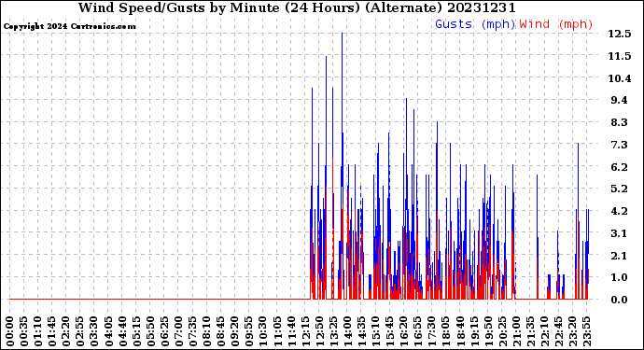This screenshot has width=644, height=350.
Task: Click the 16:55 time label
Action: click(x=418, y=331)
